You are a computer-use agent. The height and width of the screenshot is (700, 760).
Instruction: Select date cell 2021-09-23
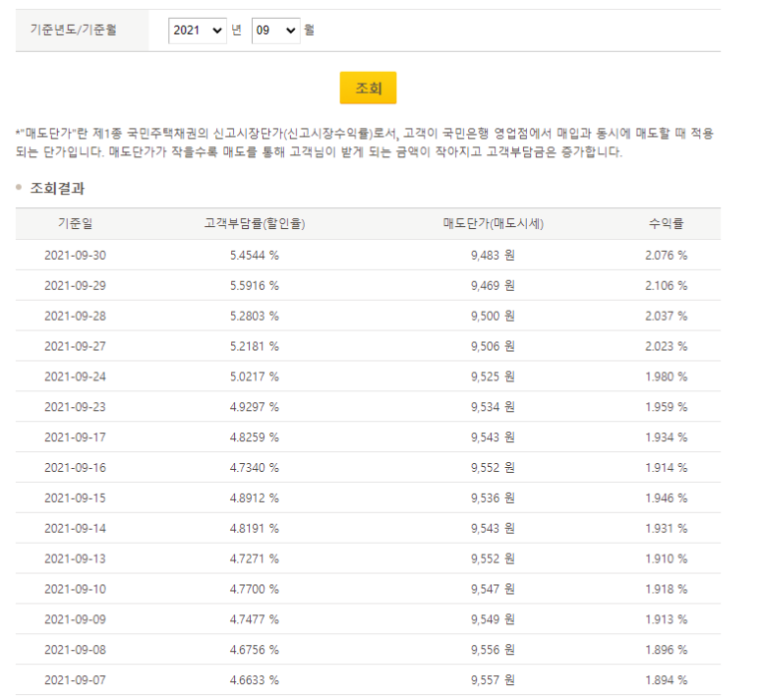(75, 407)
